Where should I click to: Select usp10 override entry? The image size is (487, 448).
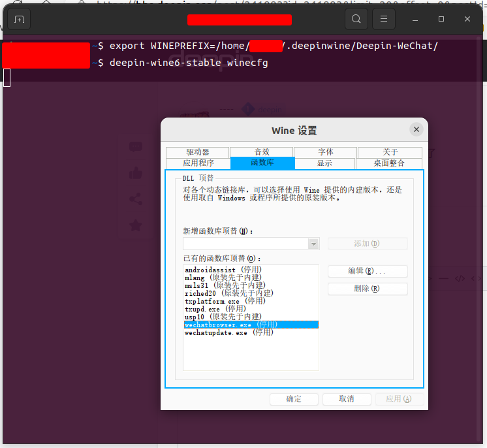pos(251,317)
